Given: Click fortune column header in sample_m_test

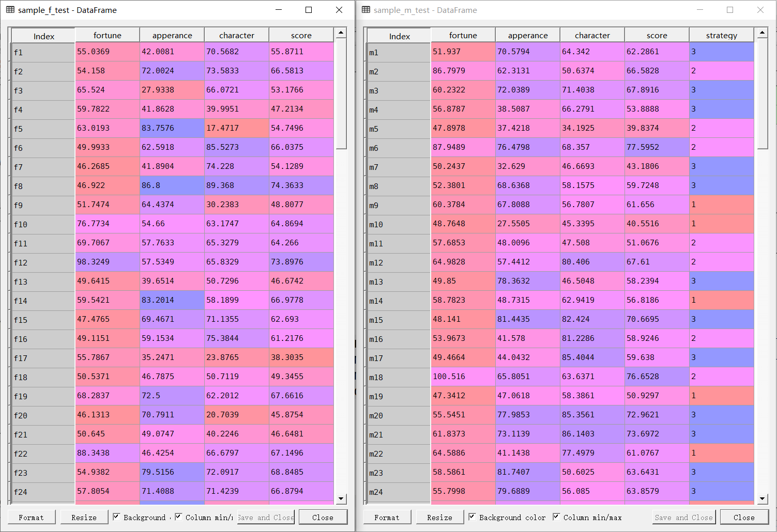Looking at the screenshot, I should (463, 35).
